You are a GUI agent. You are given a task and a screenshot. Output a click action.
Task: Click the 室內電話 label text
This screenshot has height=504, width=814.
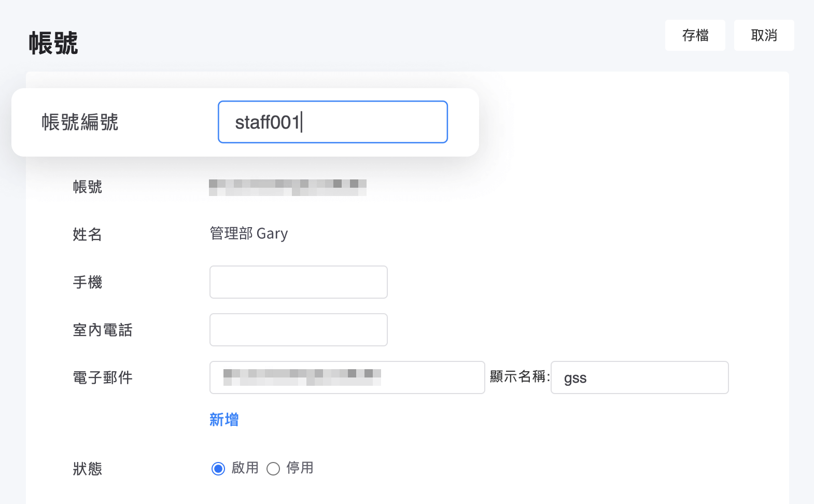click(103, 330)
